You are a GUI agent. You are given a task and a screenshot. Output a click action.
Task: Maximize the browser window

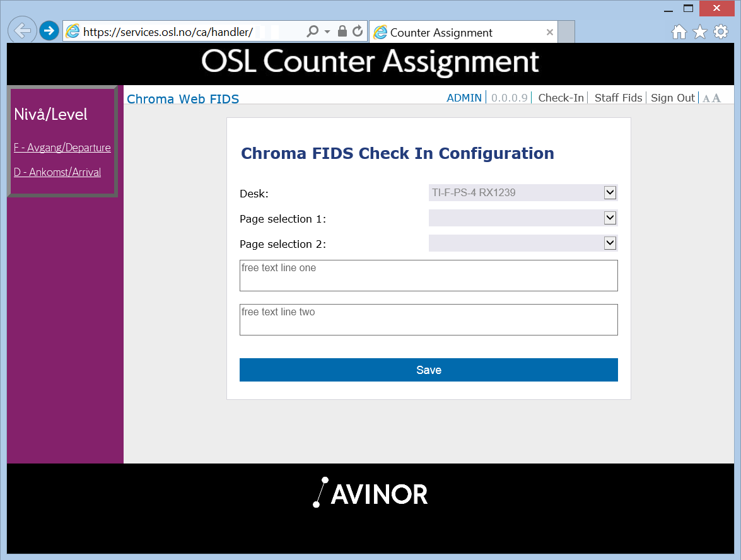pyautogui.click(x=689, y=8)
